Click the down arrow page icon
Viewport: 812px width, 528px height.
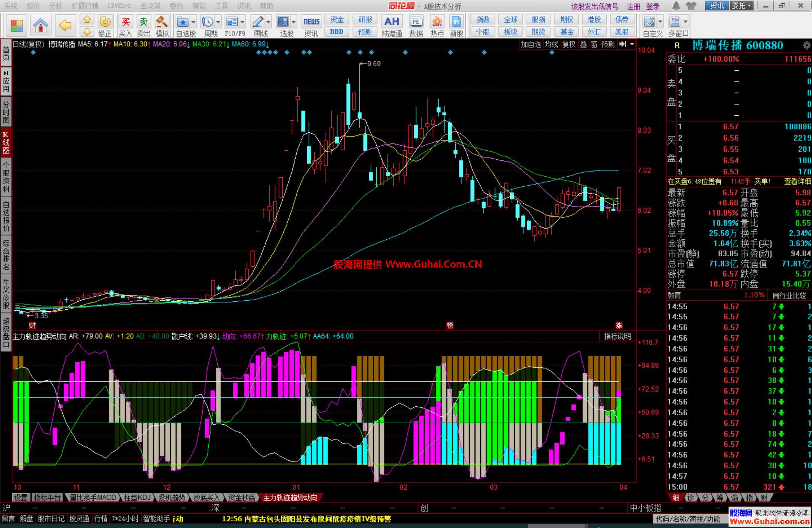coord(87,32)
